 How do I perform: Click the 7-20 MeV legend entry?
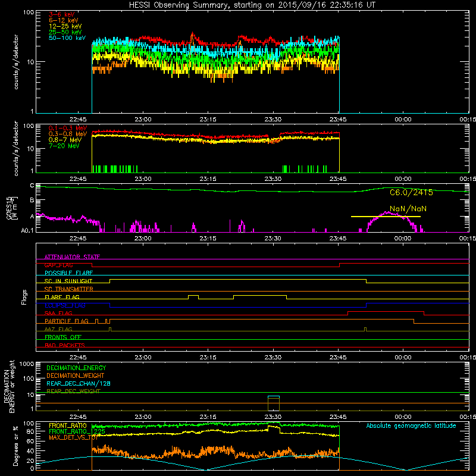[64, 146]
